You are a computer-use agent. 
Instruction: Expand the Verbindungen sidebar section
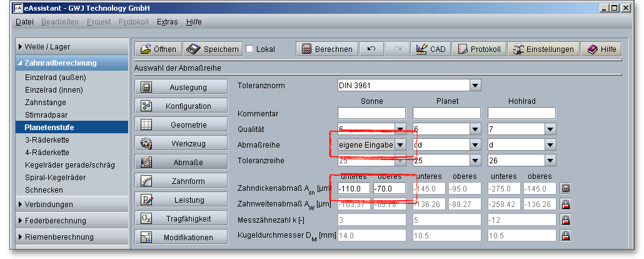tap(50, 204)
